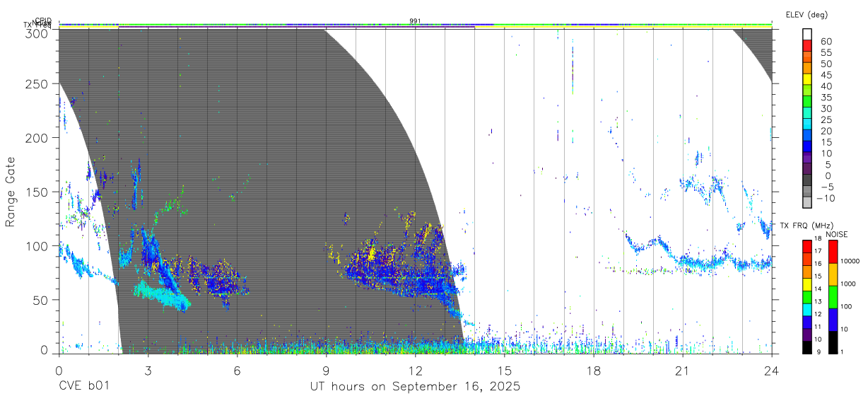The image size is (868, 401).
Task: Click the '55' label on ELEV scale
Action: (826, 53)
